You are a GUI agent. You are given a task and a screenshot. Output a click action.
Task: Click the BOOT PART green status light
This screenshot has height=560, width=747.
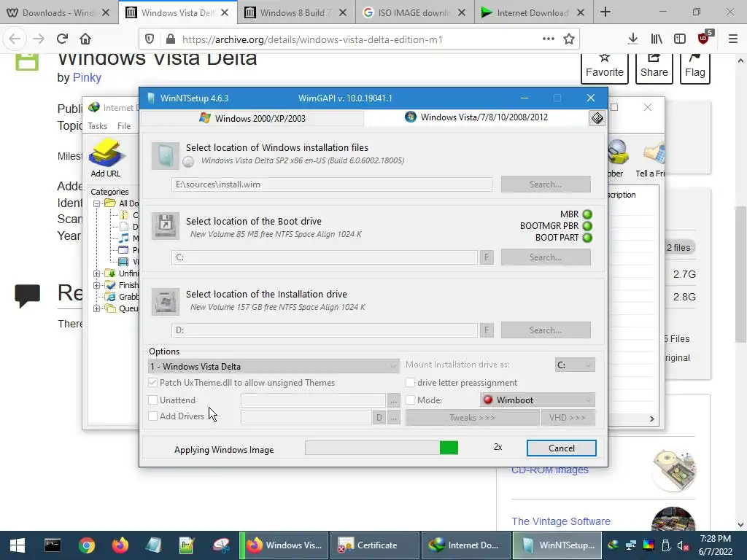[587, 238]
